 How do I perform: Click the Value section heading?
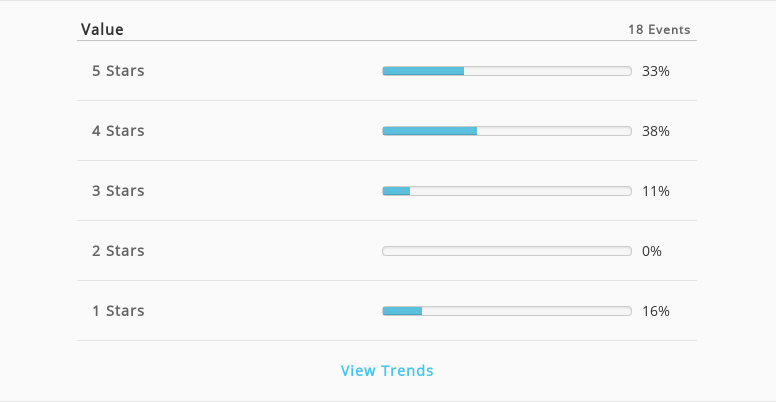click(x=102, y=29)
